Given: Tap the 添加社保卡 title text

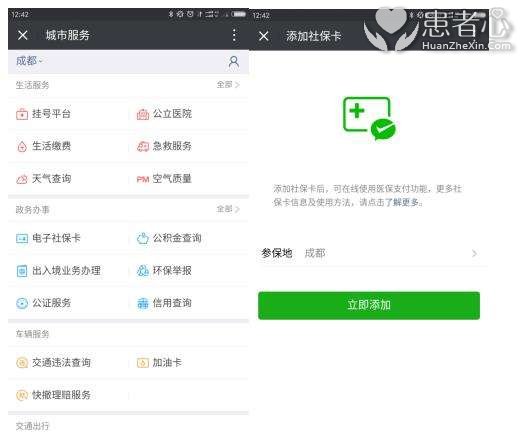Looking at the screenshot, I should coord(313,36).
